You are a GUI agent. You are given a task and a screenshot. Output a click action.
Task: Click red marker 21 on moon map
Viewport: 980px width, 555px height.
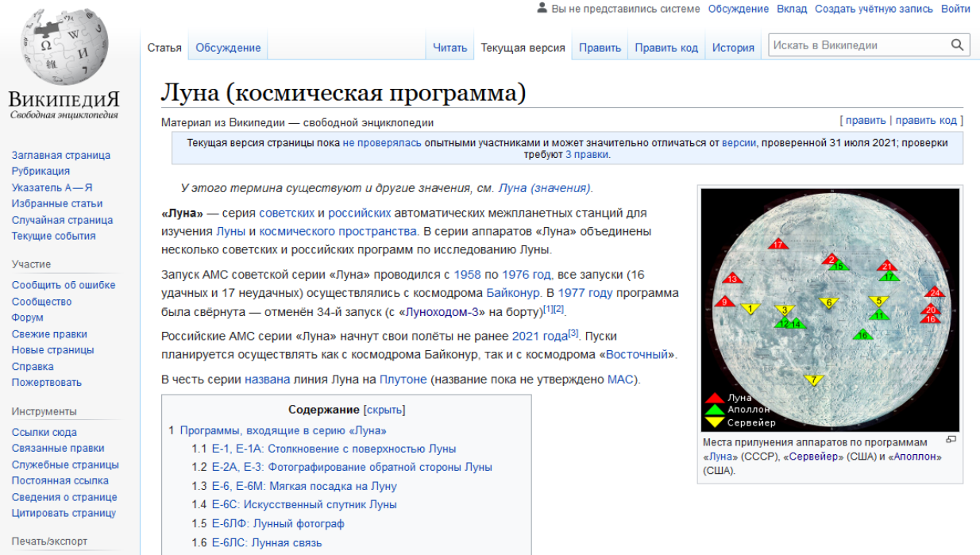[887, 266]
